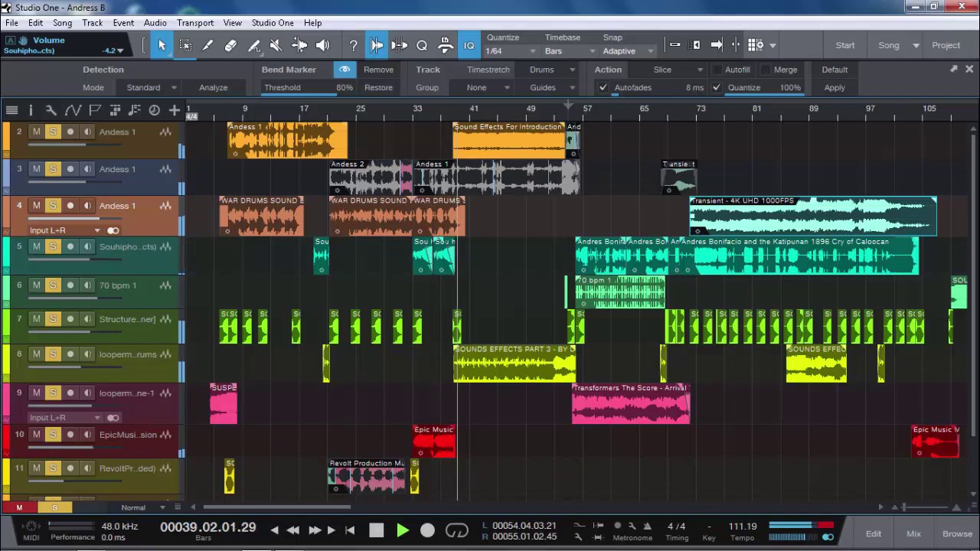Screen dimensions: 980x551
Task: Choose the Listen (speaker) tool
Action: point(322,45)
